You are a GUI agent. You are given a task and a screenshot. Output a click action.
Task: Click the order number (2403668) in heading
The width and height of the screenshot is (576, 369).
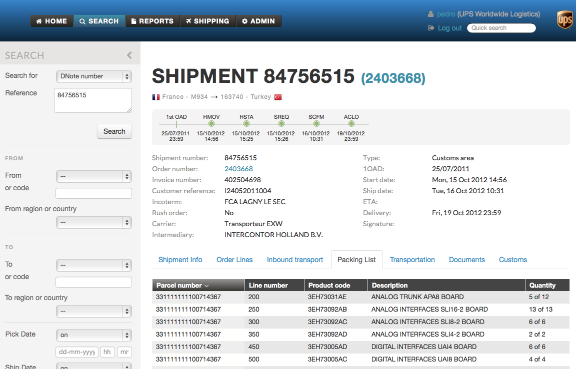pos(393,78)
